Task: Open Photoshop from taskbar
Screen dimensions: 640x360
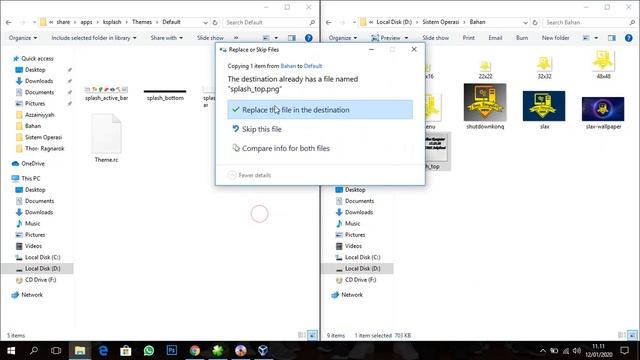Action: 172,351
